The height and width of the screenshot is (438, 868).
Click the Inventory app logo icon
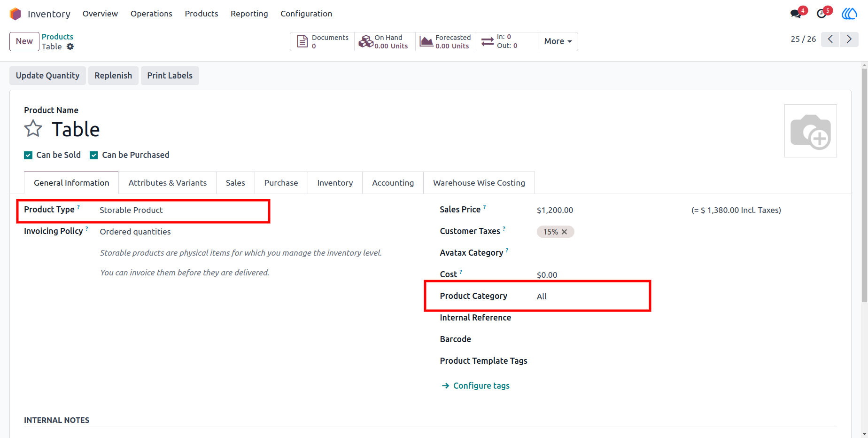click(15, 14)
